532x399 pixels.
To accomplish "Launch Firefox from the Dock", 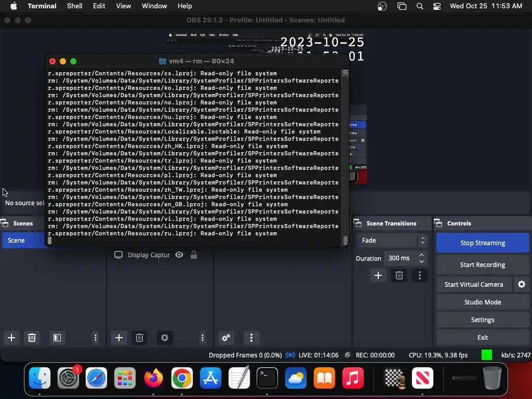I will tap(153, 378).
